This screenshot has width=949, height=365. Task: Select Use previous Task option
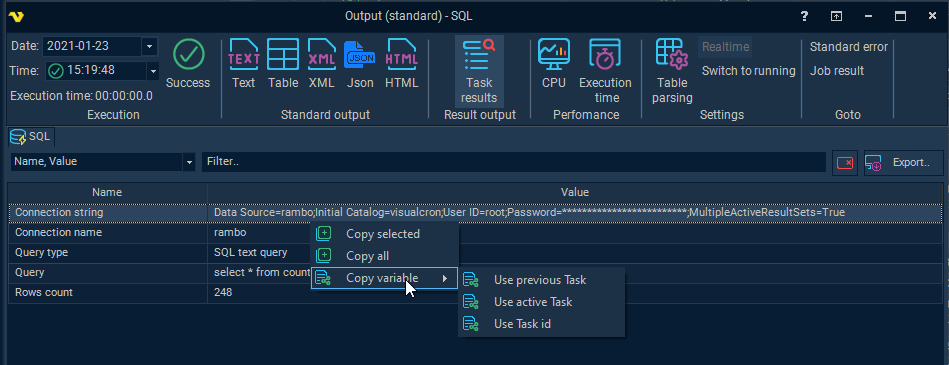pyautogui.click(x=540, y=280)
